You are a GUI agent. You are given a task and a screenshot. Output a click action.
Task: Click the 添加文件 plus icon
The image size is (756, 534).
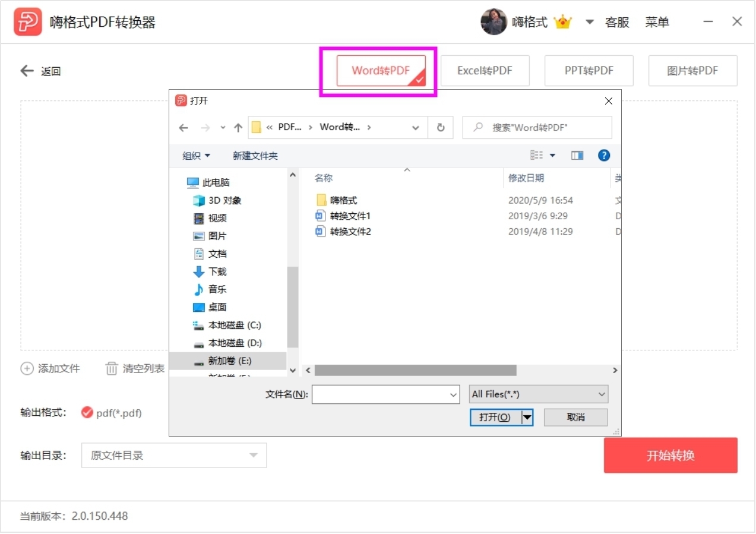(x=27, y=368)
